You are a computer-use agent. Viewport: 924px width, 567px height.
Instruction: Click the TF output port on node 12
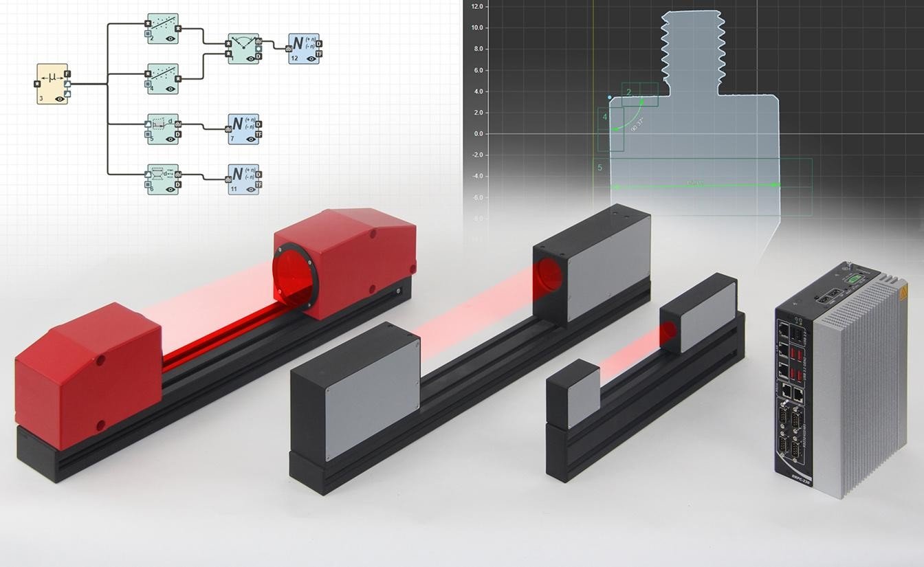pos(318,54)
